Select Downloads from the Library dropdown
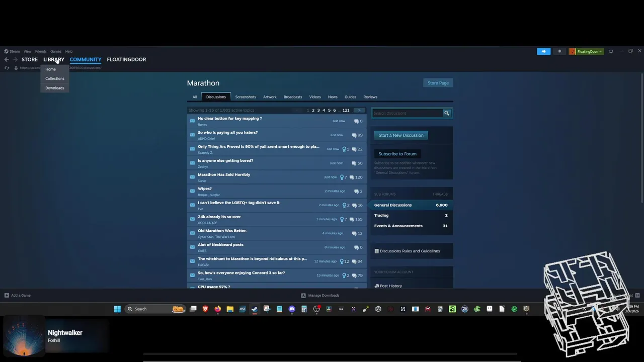Viewport: 644px width, 362px height. pyautogui.click(x=54, y=88)
